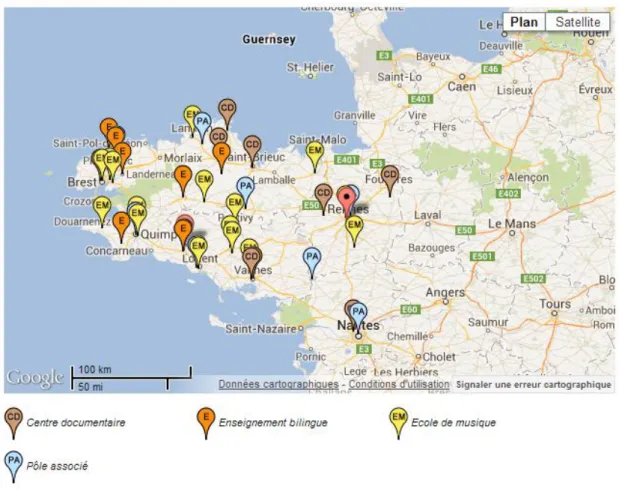The image size is (619, 489).
Task: Click Signaler une erreur cartographique
Action: click(534, 384)
